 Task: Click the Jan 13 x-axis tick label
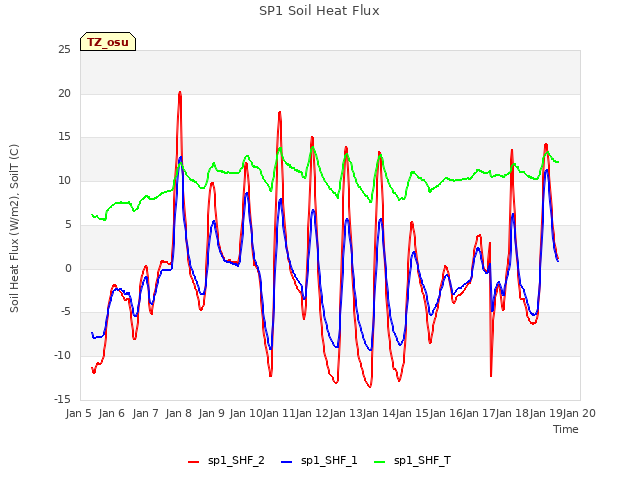(346, 413)
